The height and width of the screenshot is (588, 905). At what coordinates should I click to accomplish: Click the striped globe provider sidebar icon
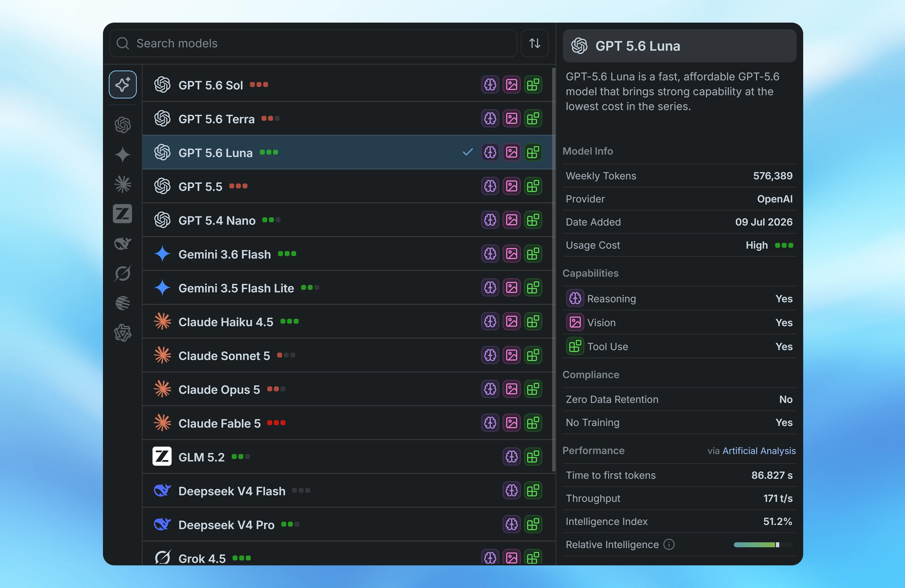point(122,303)
